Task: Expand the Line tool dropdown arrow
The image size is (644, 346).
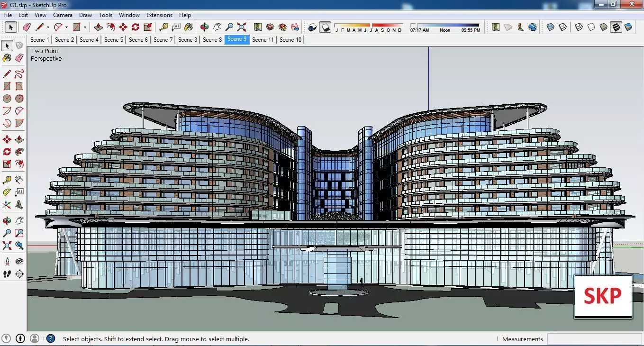Action: [x=48, y=27]
